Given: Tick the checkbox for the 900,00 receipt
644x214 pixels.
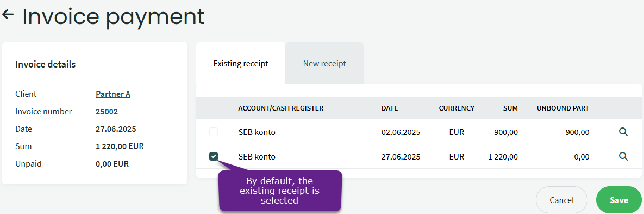Looking at the screenshot, I should pos(214,132).
